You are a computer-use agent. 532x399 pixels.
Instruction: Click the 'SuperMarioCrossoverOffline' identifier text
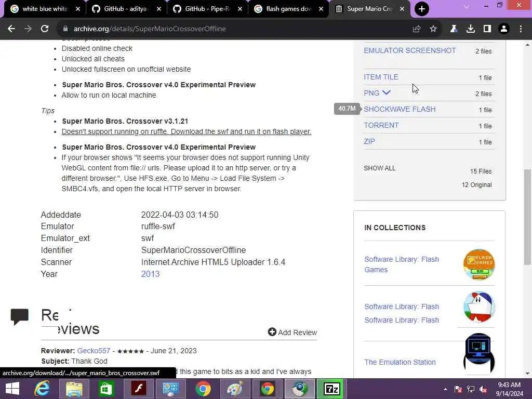coord(193,250)
